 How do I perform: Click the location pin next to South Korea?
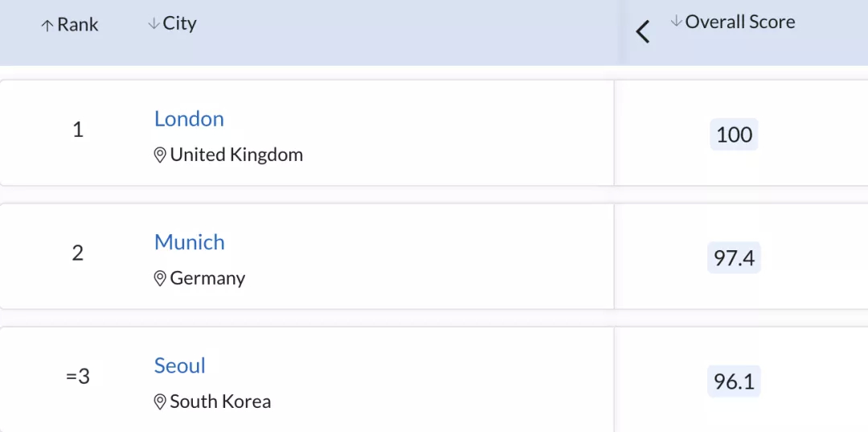pos(160,402)
